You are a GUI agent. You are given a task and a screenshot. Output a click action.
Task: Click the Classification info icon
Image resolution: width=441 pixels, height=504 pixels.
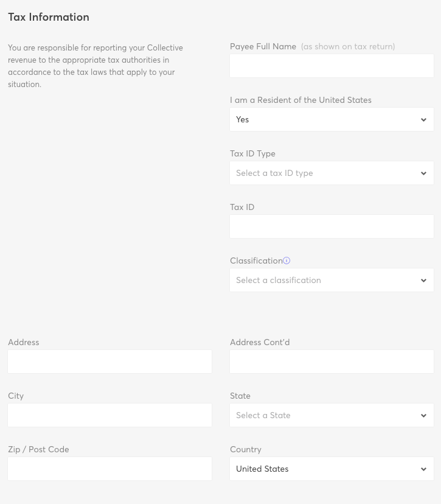(x=286, y=261)
